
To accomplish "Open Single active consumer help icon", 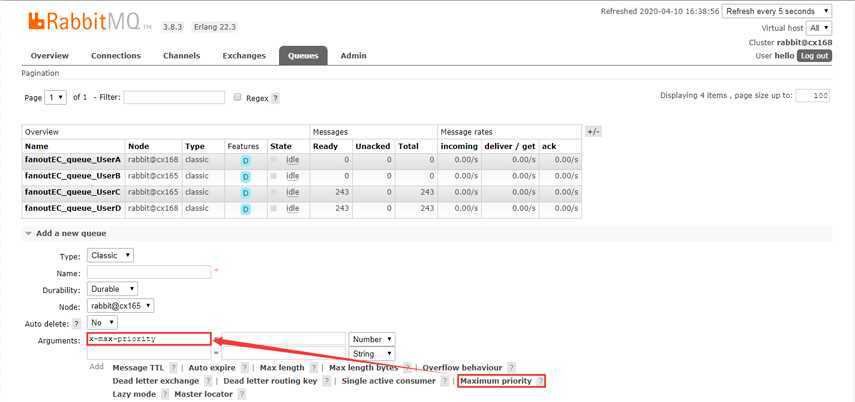I will click(x=444, y=381).
